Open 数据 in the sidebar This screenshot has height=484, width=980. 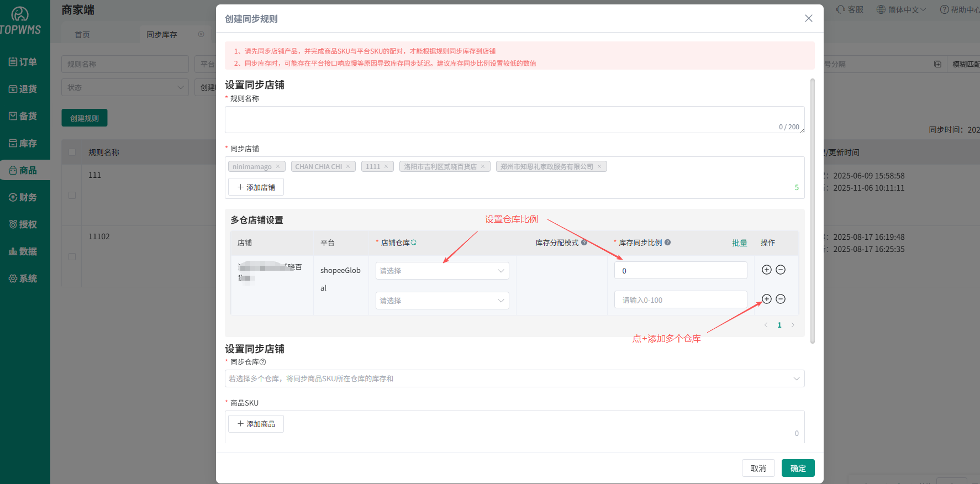[23, 251]
